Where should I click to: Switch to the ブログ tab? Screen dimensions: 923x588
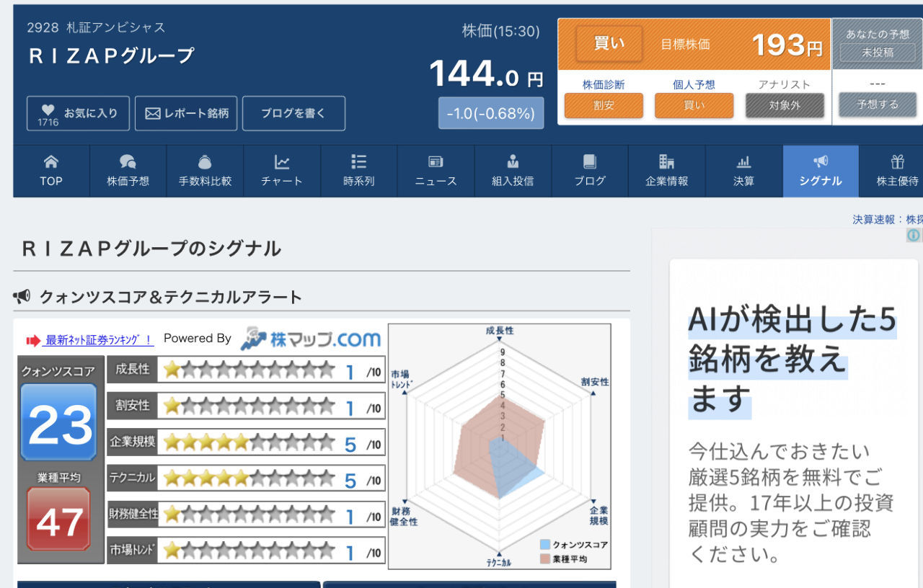589,171
